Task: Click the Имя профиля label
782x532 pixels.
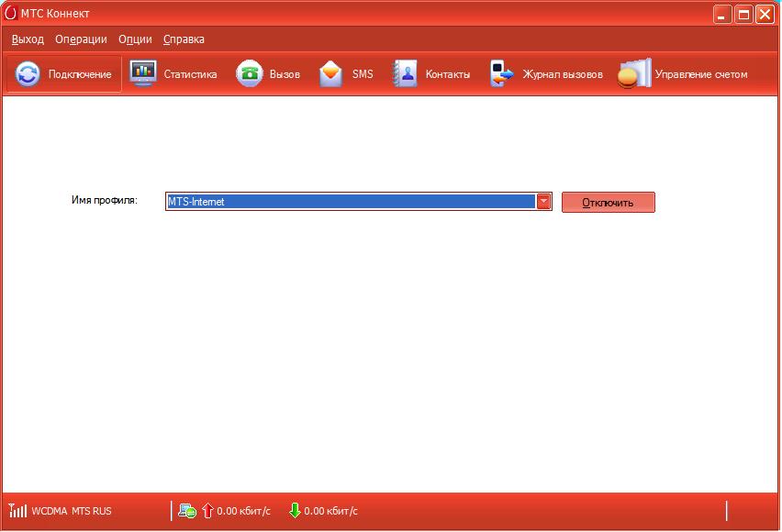Action: click(105, 201)
